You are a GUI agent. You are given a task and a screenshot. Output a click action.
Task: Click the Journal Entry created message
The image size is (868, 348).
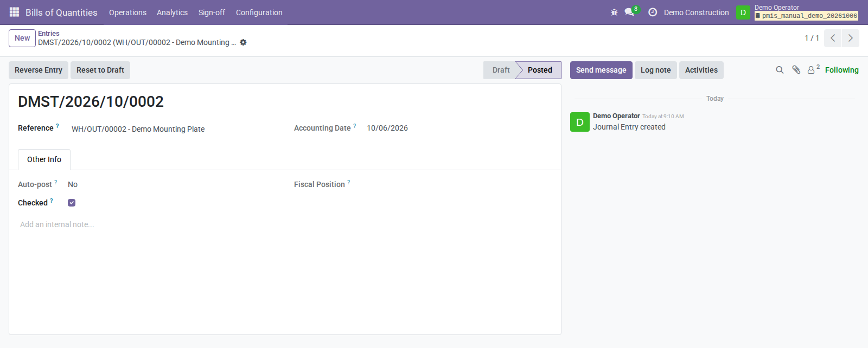(629, 127)
